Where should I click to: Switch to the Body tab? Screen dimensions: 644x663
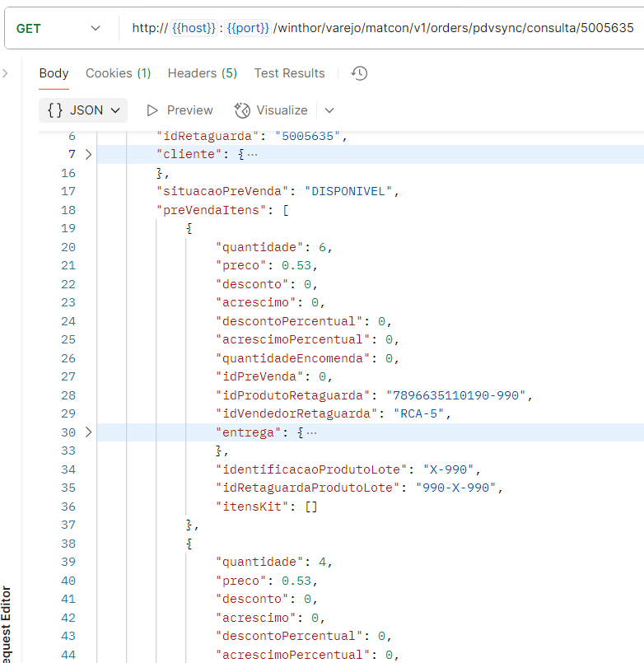tap(54, 73)
